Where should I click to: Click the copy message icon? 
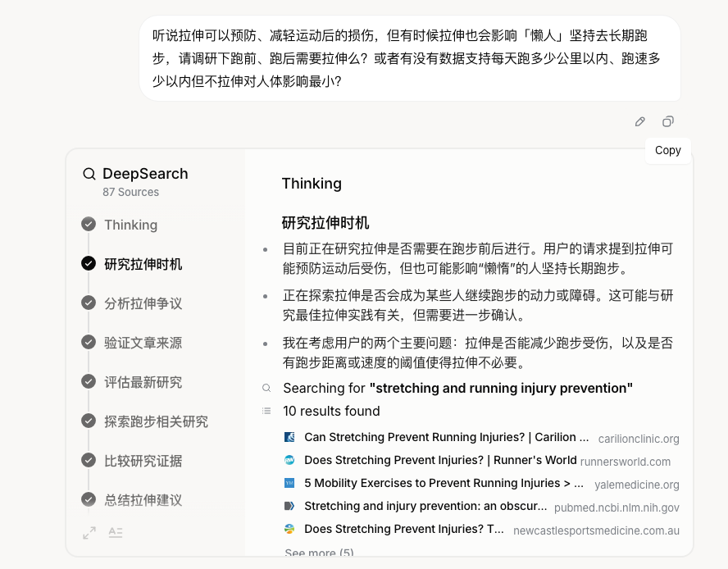[668, 121]
